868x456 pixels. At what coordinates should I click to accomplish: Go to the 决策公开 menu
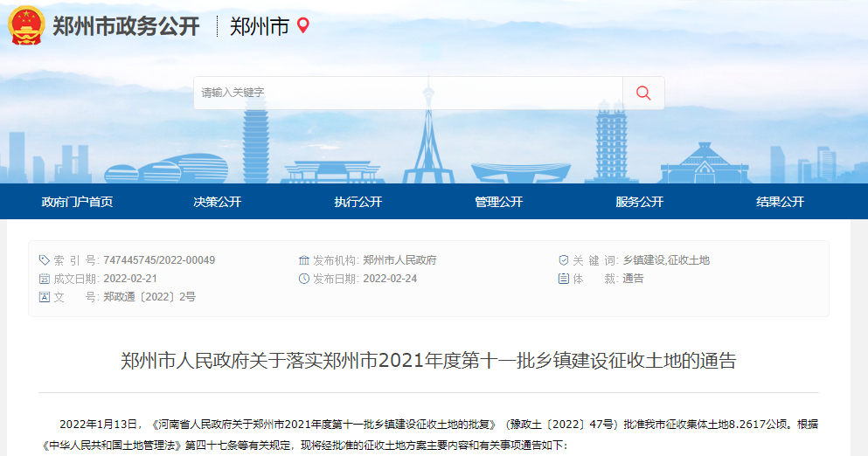[x=218, y=202]
